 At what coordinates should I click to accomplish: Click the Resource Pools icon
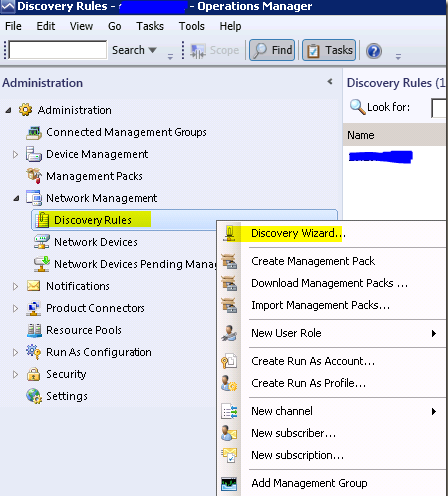[34, 330]
